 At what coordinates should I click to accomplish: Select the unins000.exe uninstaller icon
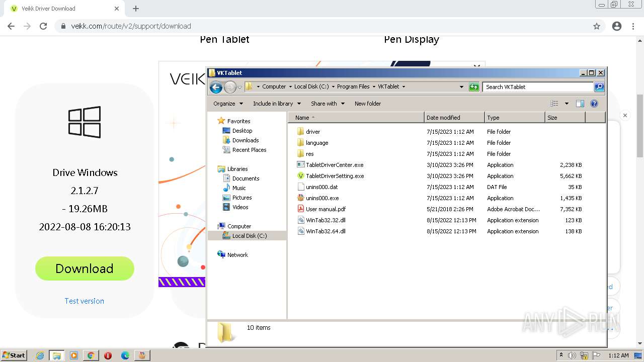click(301, 198)
